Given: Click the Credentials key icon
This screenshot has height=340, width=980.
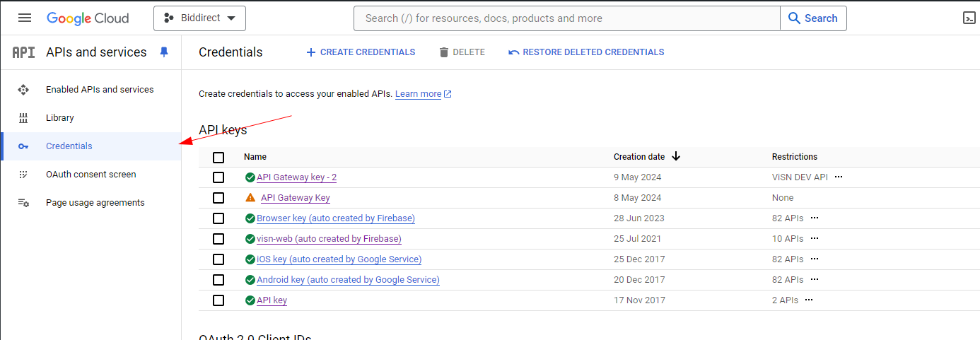Looking at the screenshot, I should click(x=23, y=146).
